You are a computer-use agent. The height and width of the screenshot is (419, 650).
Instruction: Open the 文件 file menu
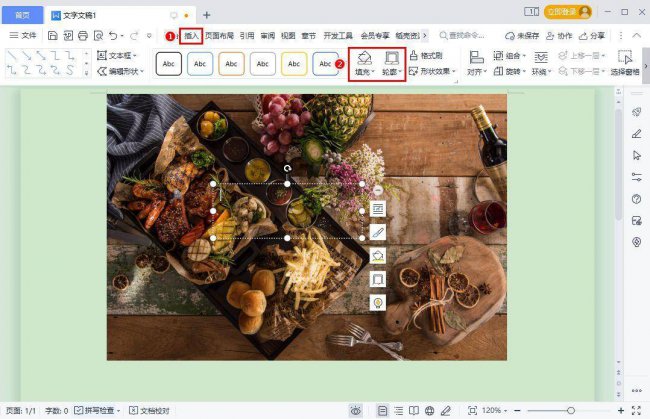tap(23, 36)
